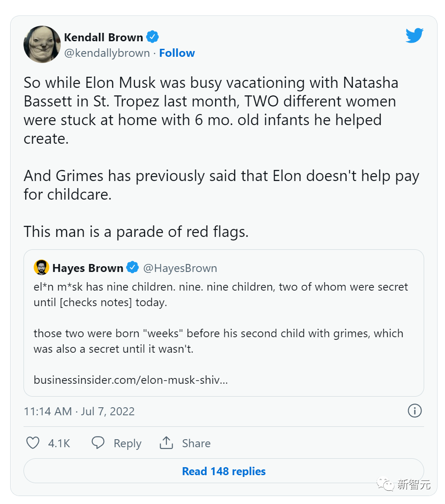
Task: Click the share upload arrow icon
Action: click(x=166, y=443)
